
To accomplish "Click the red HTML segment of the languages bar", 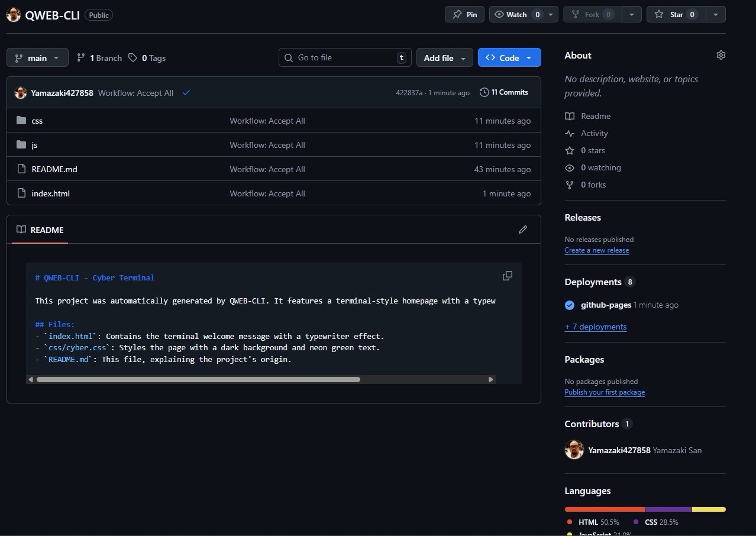I will point(605,509).
